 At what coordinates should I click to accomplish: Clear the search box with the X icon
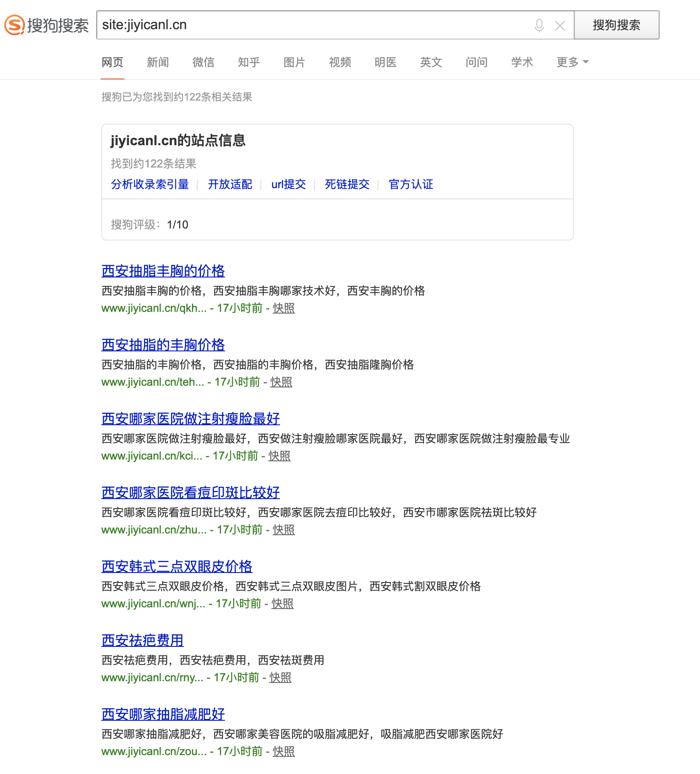coord(560,26)
